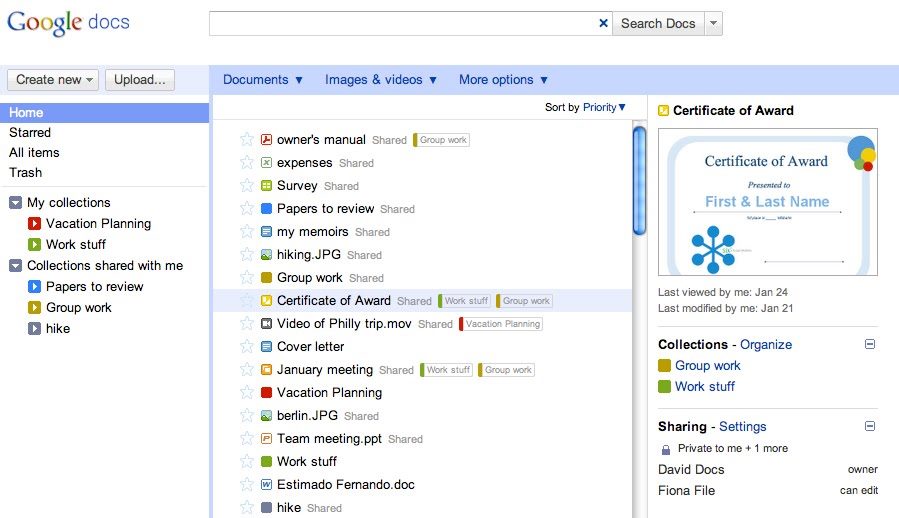Click the Organize link in Collections
The image size is (899, 518).
tap(765, 344)
